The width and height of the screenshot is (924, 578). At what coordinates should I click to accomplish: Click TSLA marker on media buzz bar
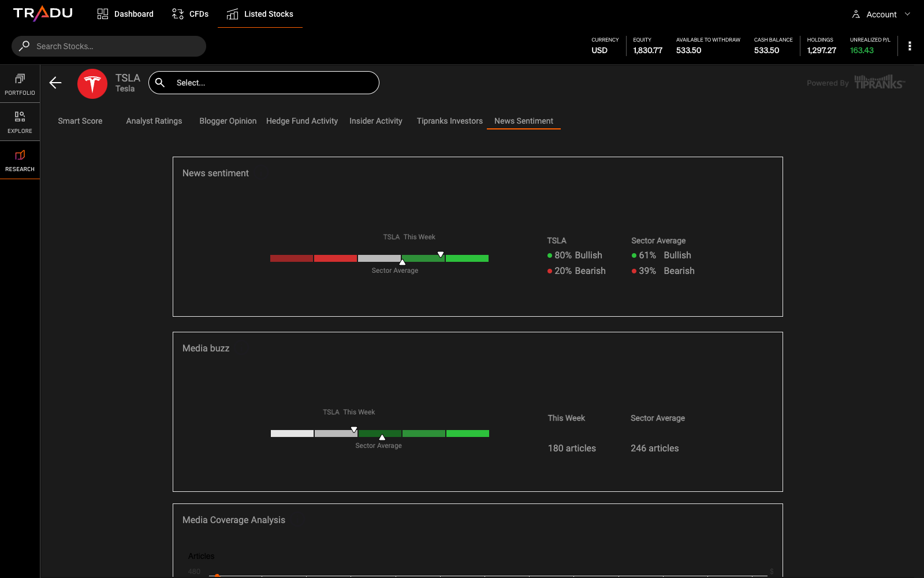click(354, 429)
